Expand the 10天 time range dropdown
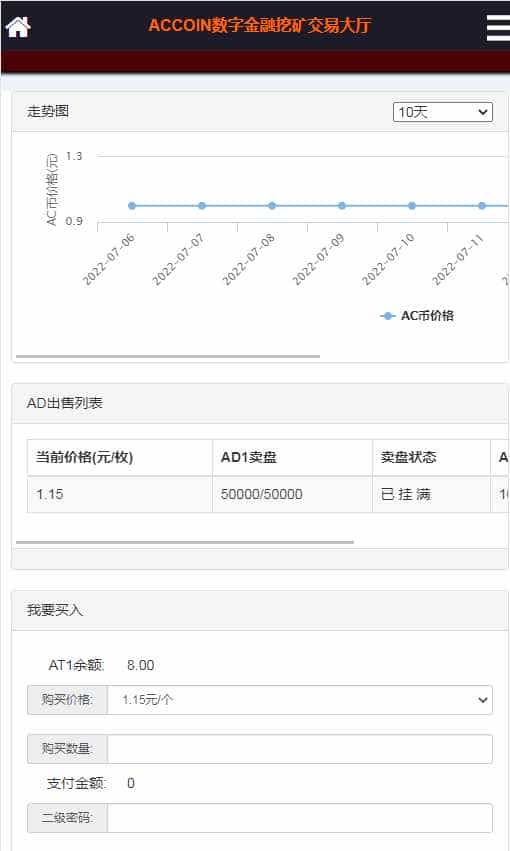 click(x=442, y=112)
